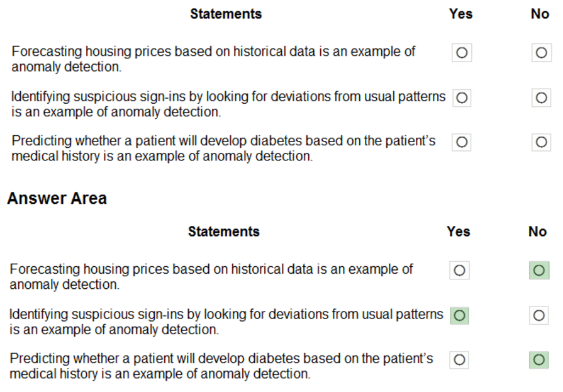Select highlighted No for housing prices in Answer Area
The width and height of the screenshot is (563, 392).
pos(538,271)
